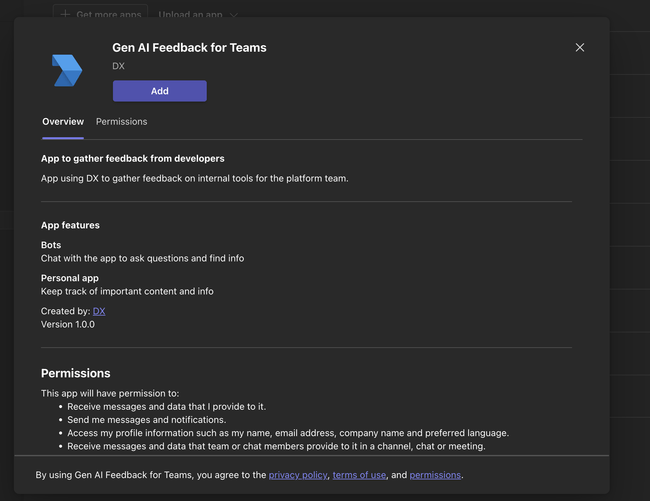Click the DX publisher name under title
Viewport: 650px width, 501px height.
pos(119,66)
